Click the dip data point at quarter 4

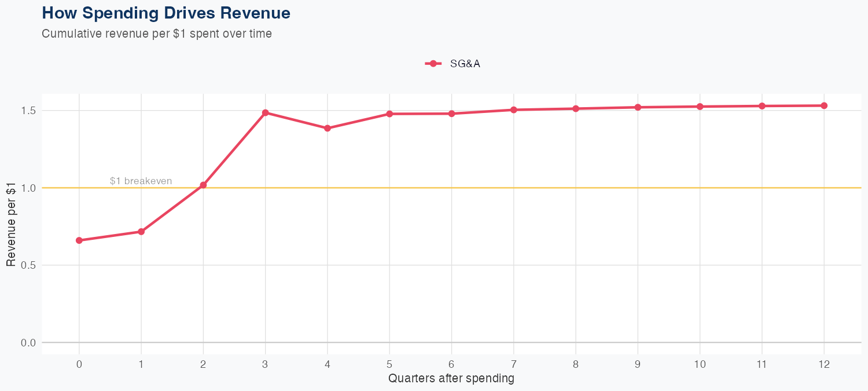tap(328, 128)
